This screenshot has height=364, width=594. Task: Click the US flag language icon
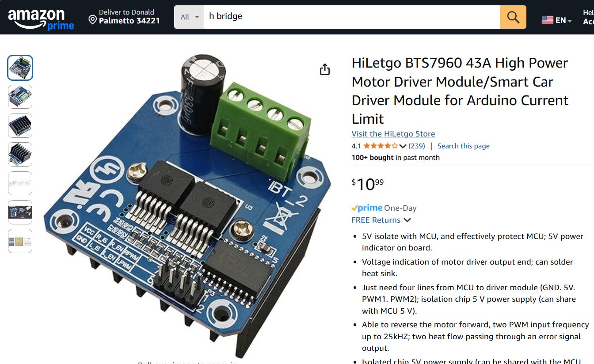548,20
